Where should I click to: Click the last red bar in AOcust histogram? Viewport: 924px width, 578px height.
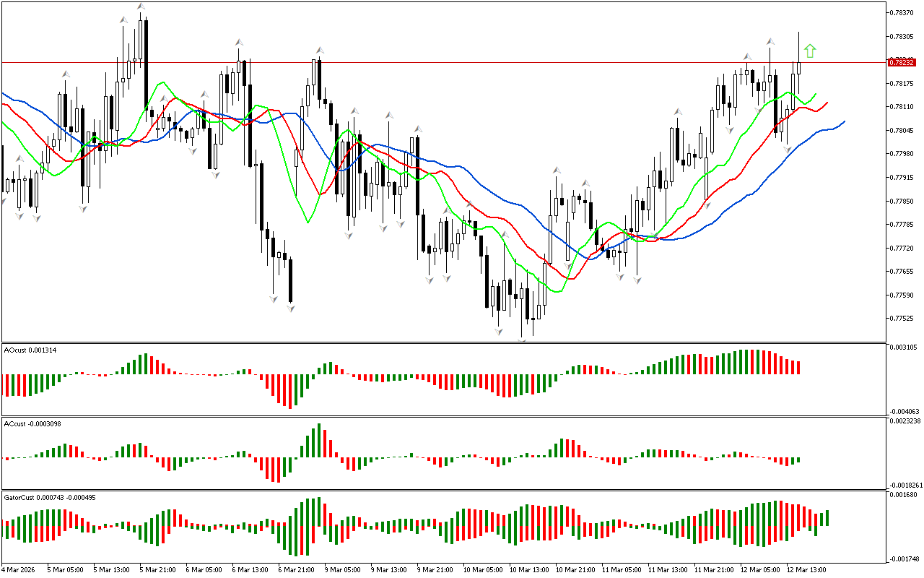coord(798,367)
